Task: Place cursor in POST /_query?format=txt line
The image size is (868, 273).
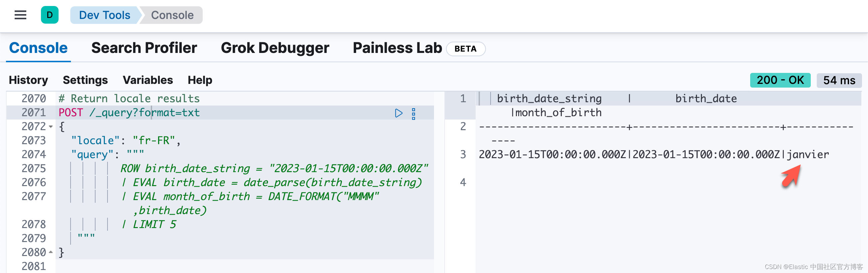Action: [x=129, y=113]
